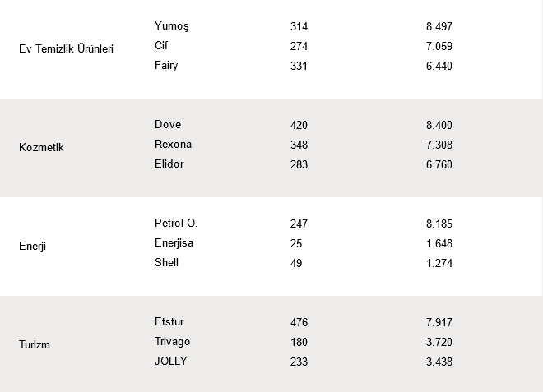Select the number 476 beside Etstur
This screenshot has width=543, height=392.
tap(299, 323)
